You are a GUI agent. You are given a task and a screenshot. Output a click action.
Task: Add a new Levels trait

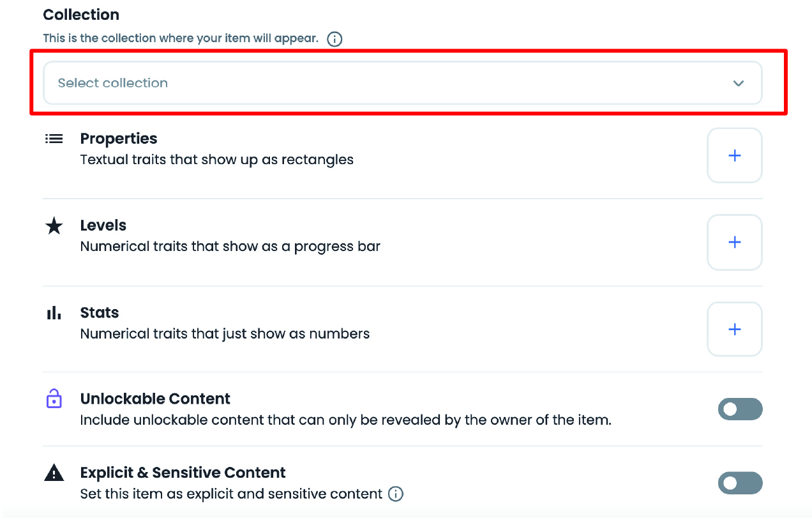tap(734, 242)
